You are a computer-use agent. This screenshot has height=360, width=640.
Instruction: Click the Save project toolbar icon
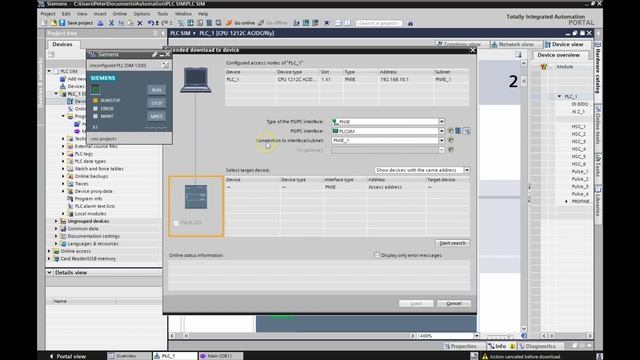(62, 23)
